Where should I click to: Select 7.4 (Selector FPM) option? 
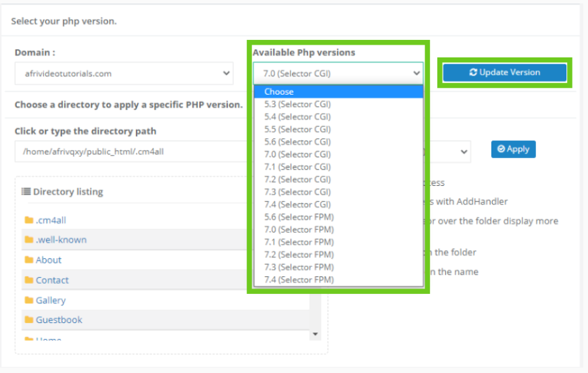point(299,280)
